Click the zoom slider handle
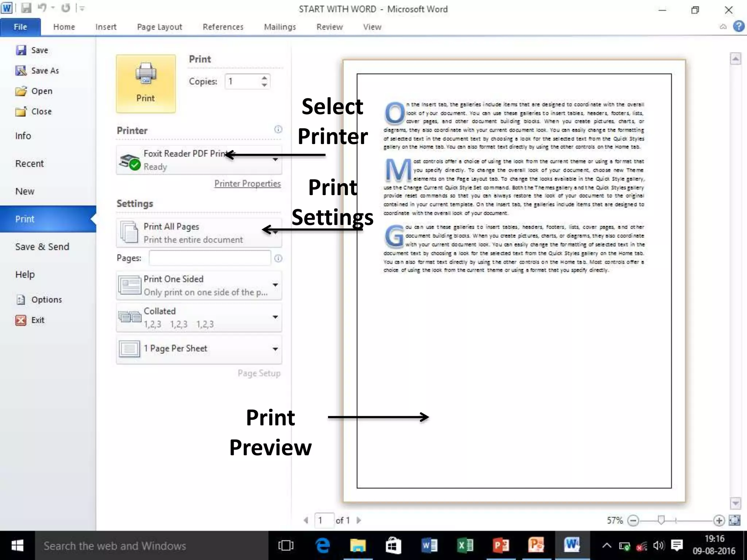Viewport: 747px width, 560px height. point(661,520)
